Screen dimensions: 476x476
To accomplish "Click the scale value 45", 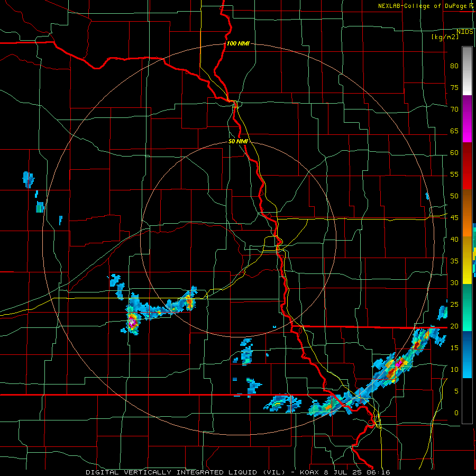I will pyautogui.click(x=454, y=218).
